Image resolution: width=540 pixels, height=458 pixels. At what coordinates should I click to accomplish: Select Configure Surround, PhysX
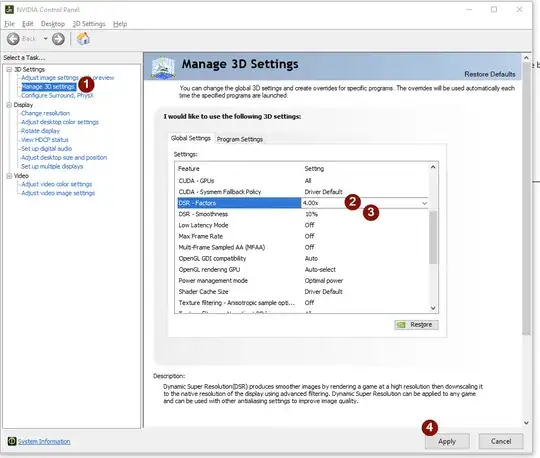(x=57, y=95)
